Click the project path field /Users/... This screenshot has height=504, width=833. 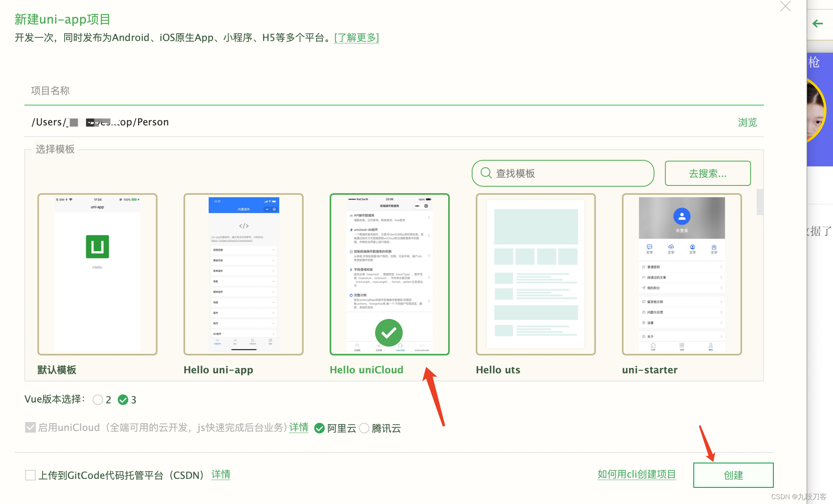[x=378, y=122]
